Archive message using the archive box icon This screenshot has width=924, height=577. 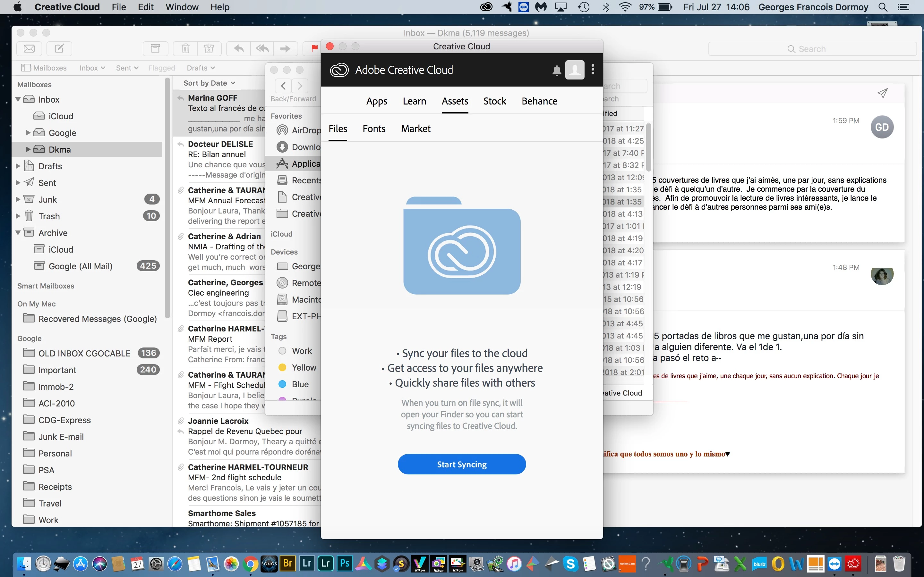tap(155, 48)
